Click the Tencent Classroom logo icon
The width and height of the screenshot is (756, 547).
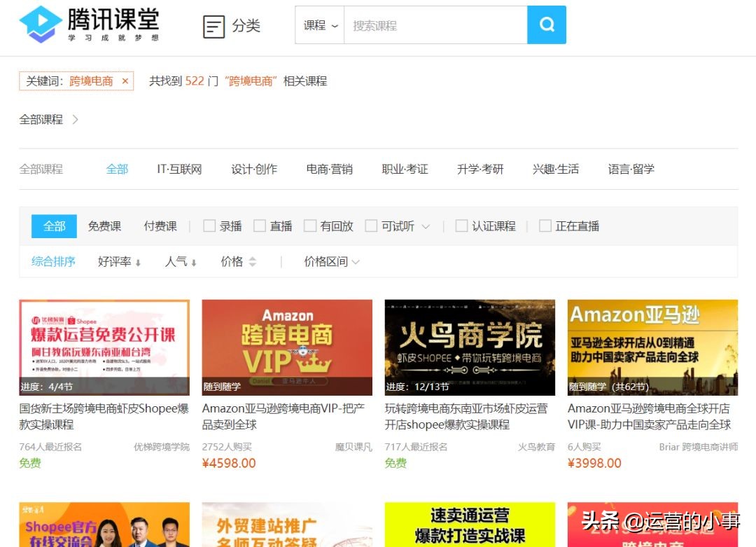40,23
